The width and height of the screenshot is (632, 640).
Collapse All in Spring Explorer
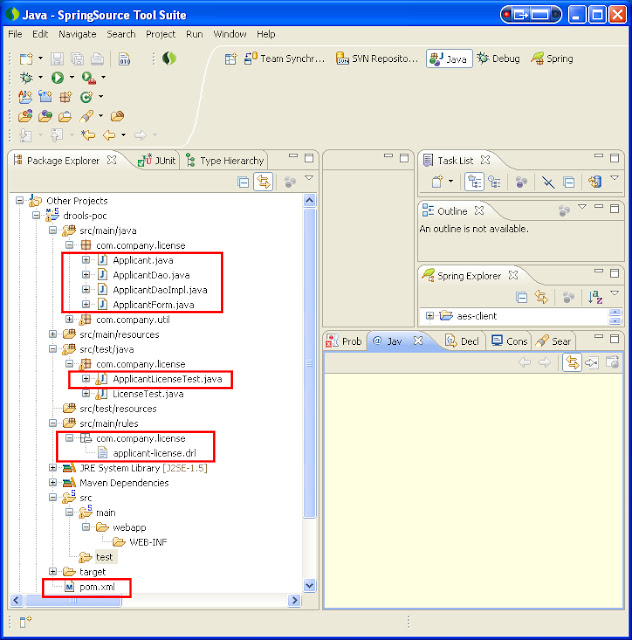(521, 297)
